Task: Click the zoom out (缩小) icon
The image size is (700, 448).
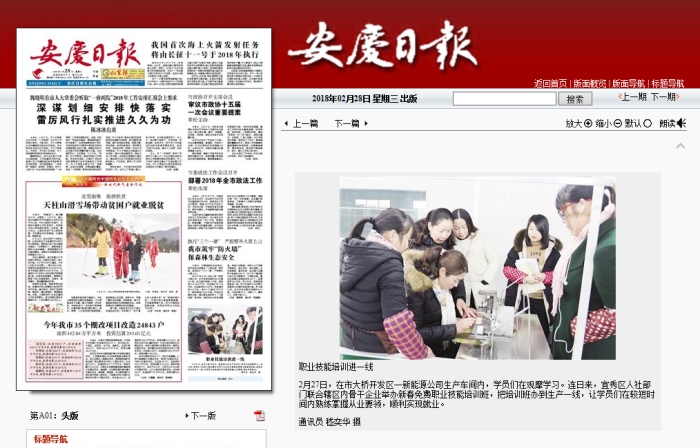Action: click(617, 124)
